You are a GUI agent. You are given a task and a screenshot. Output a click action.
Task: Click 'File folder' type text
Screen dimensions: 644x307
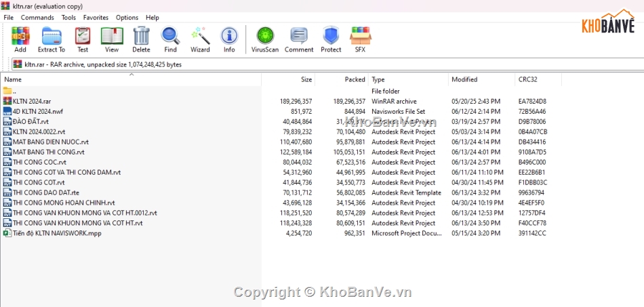tap(385, 91)
